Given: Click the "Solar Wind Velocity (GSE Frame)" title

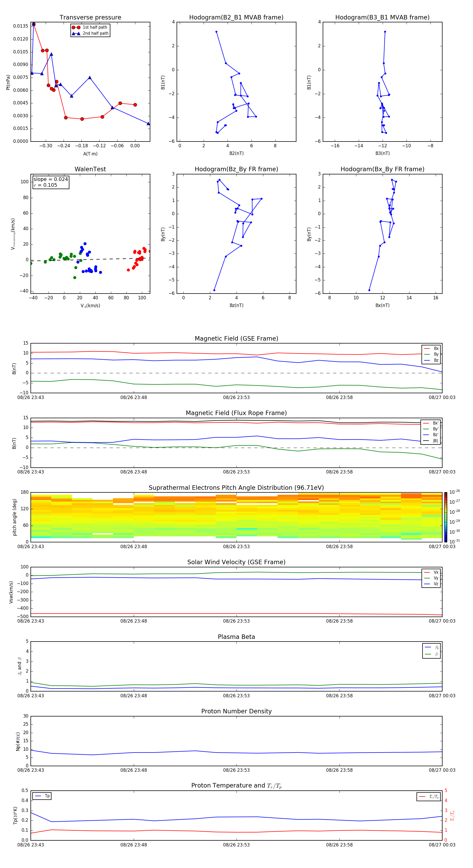Looking at the screenshot, I should pos(236,562).
